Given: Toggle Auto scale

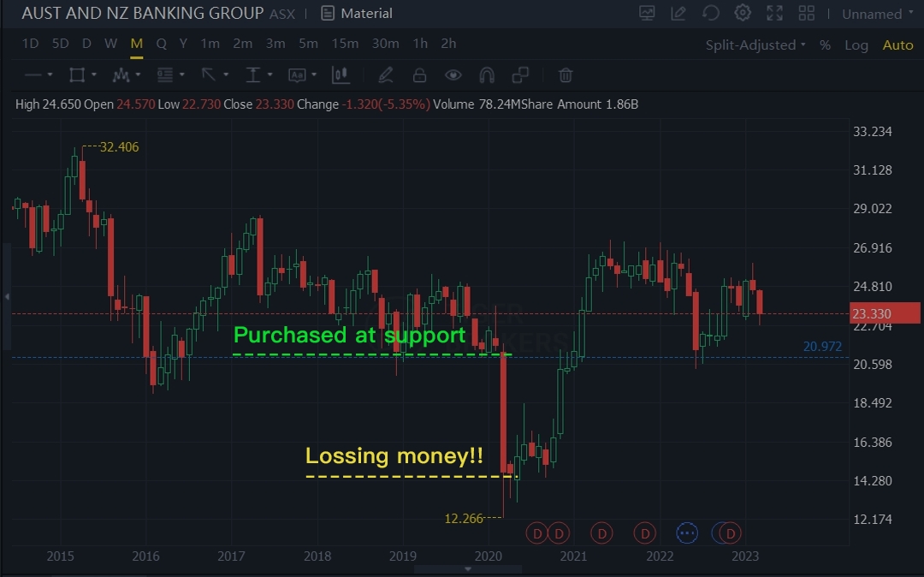Looking at the screenshot, I should click(897, 45).
